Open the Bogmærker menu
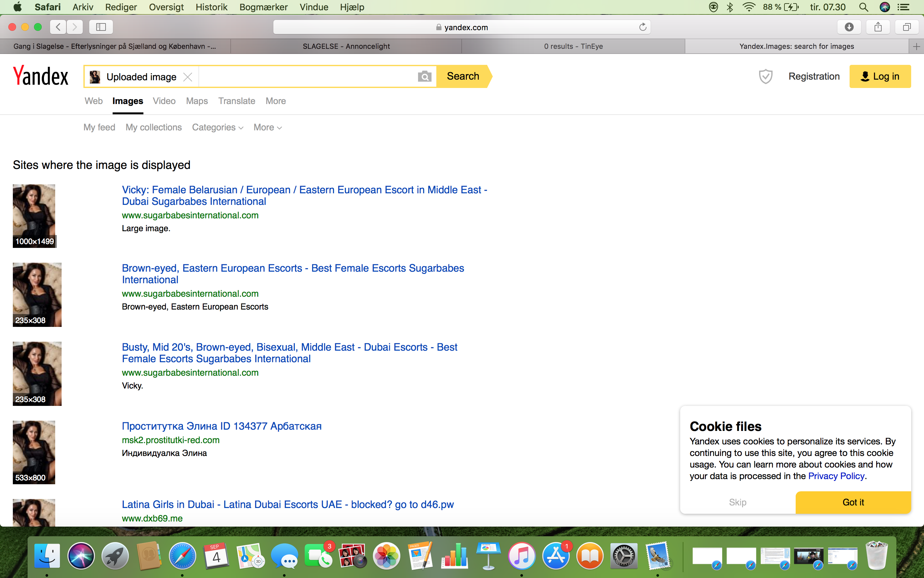The width and height of the screenshot is (924, 578). (263, 7)
